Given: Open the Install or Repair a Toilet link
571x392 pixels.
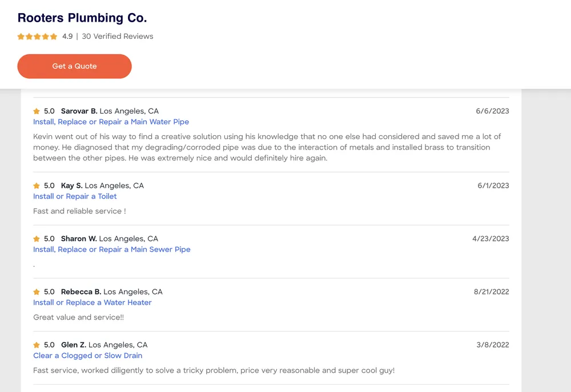Looking at the screenshot, I should pyautogui.click(x=75, y=196).
